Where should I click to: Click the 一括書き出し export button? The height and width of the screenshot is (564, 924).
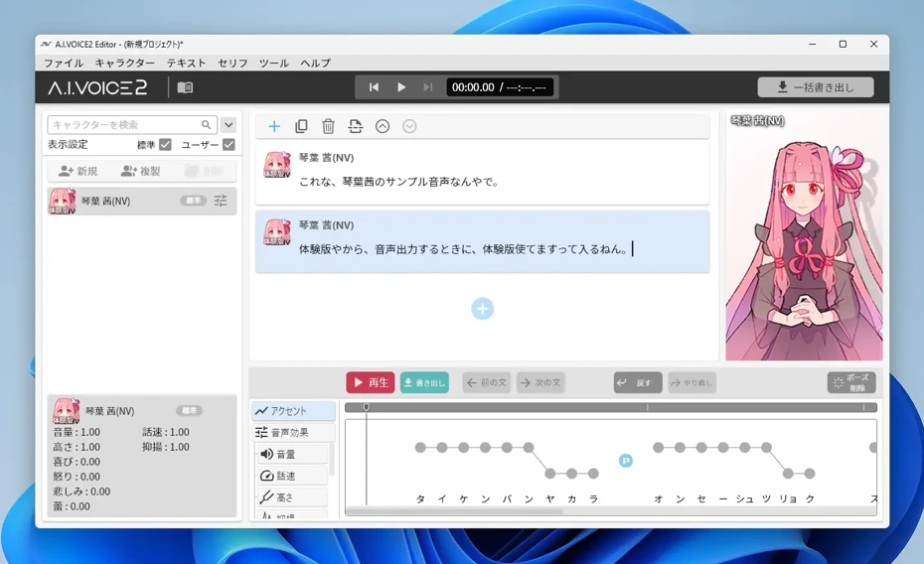[x=816, y=87]
